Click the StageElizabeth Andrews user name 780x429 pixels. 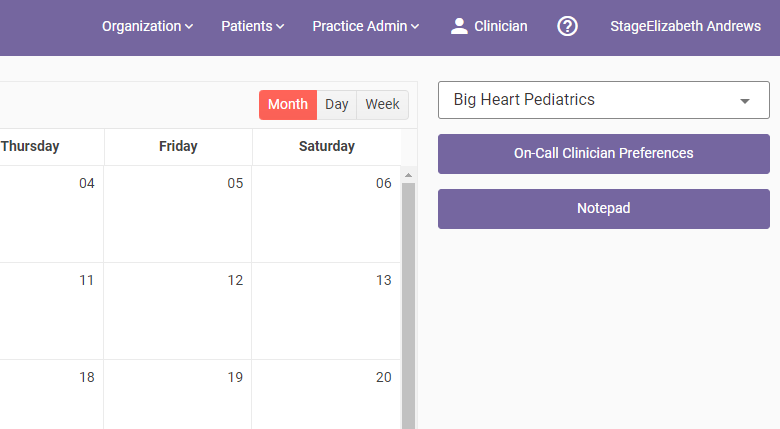tap(685, 27)
